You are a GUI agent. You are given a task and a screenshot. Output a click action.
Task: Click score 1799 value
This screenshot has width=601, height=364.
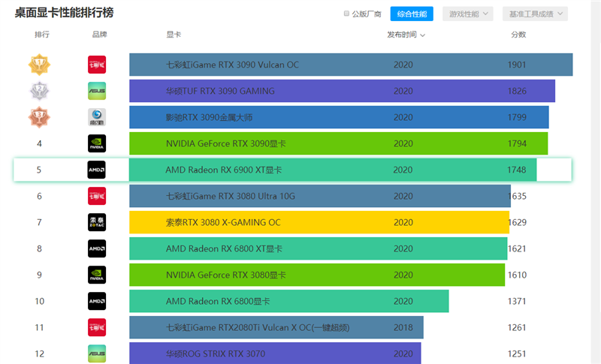coord(517,118)
